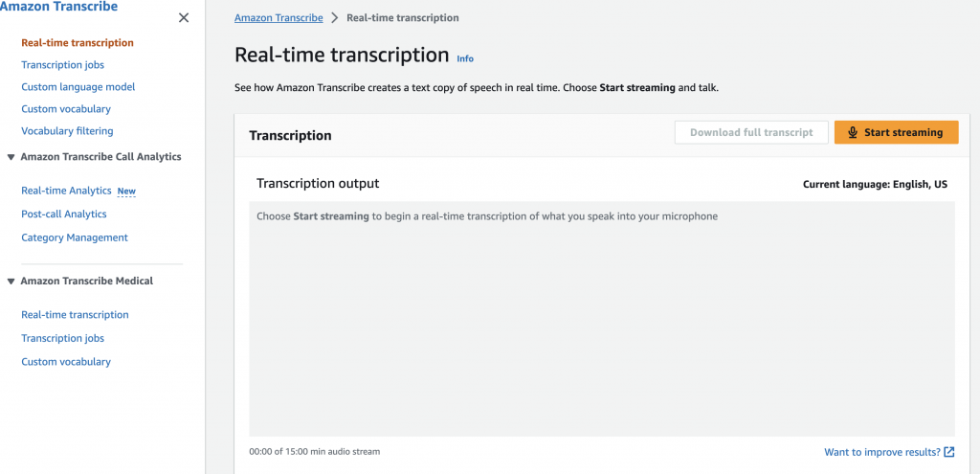Open Transcription jobs under Amazon Transcribe

(x=63, y=65)
